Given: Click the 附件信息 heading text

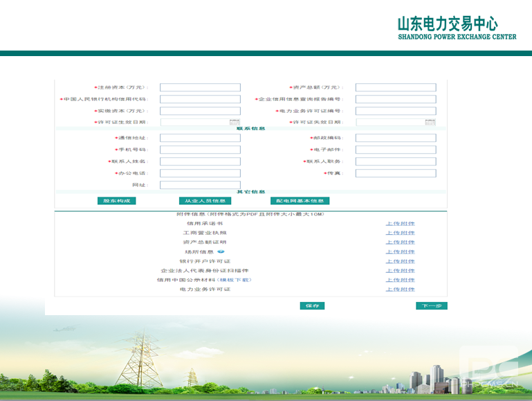Looking at the screenshot, I should click(x=250, y=214).
